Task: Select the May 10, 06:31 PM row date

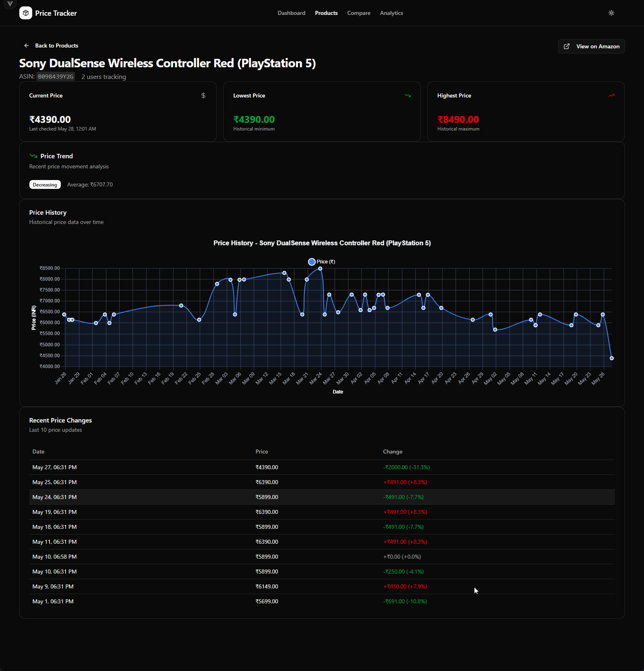Action: pos(54,572)
